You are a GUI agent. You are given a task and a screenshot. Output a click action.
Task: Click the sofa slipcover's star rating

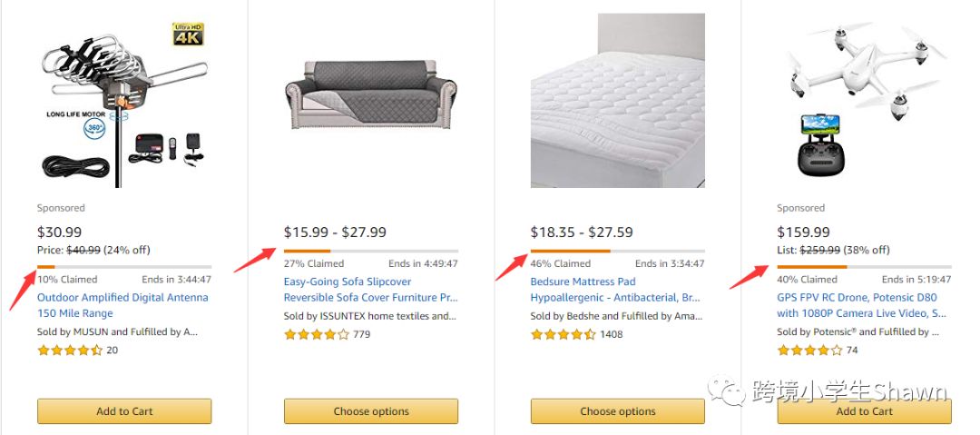click(317, 334)
